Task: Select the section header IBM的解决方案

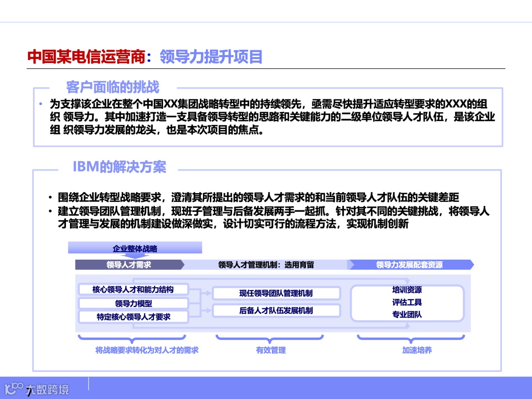Action: coord(119,166)
